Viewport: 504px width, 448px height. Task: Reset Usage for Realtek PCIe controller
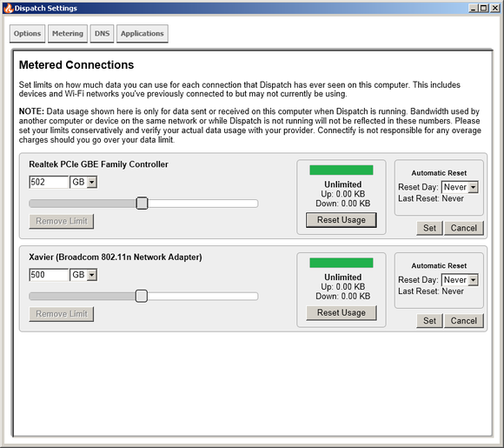[x=342, y=220]
